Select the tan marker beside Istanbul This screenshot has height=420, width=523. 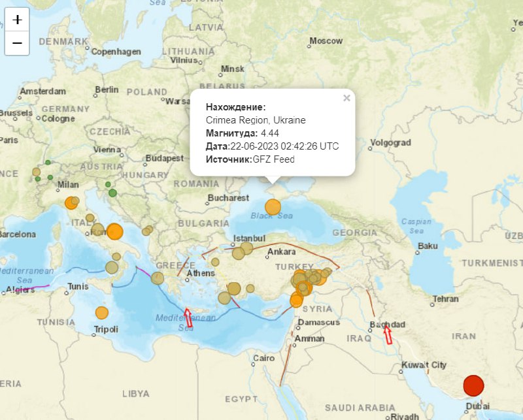coord(238,253)
